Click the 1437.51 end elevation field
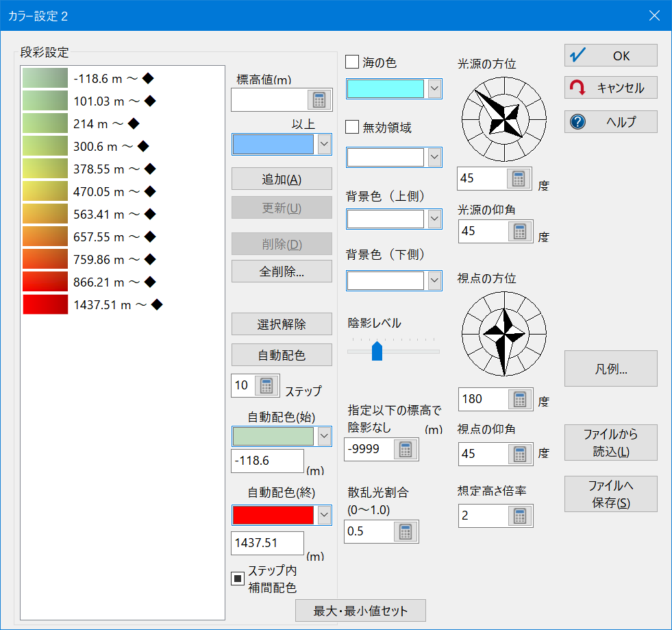The image size is (672, 630). (267, 543)
